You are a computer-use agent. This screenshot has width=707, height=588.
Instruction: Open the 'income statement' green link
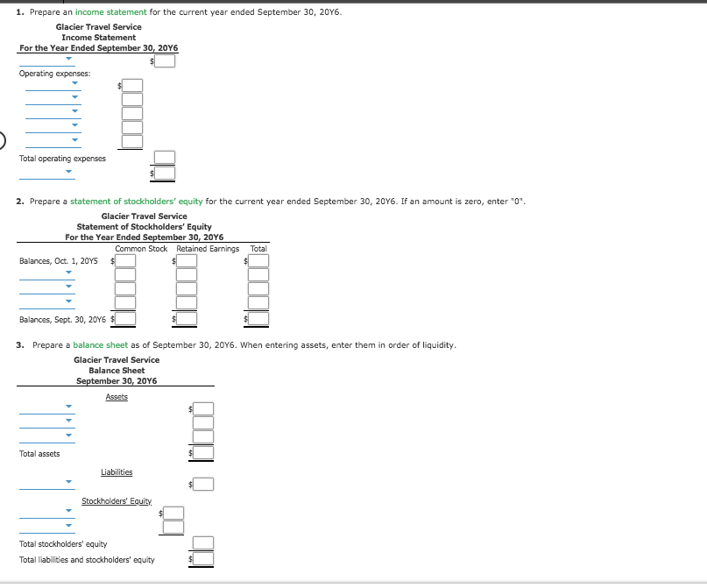click(111, 12)
